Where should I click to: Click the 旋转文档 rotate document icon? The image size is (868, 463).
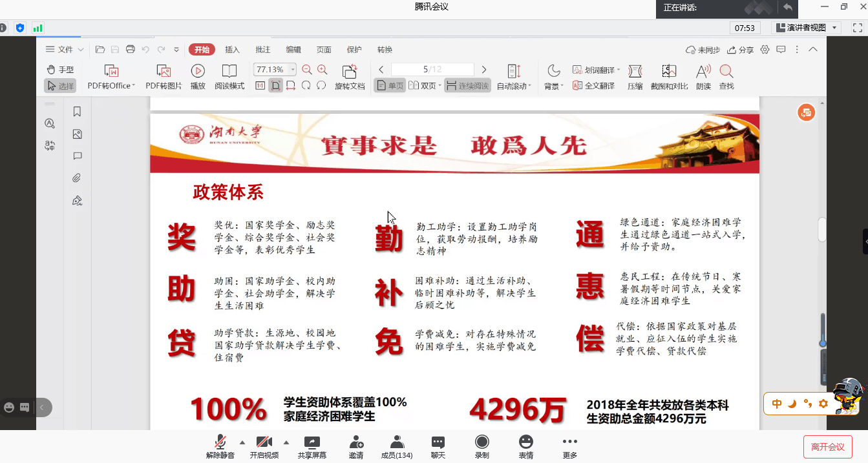[x=350, y=72]
